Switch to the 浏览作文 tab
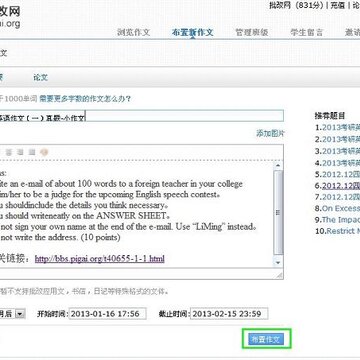 (134, 32)
